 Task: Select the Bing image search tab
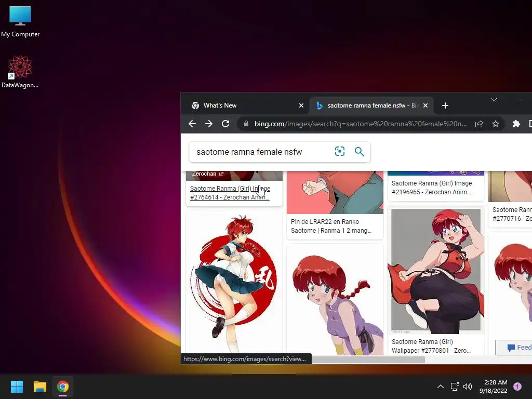pyautogui.click(x=371, y=105)
